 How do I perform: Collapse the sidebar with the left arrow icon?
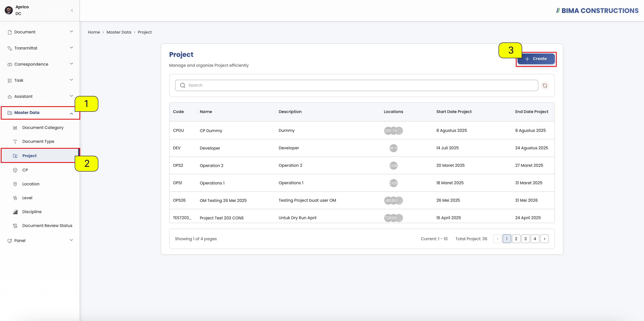72,10
